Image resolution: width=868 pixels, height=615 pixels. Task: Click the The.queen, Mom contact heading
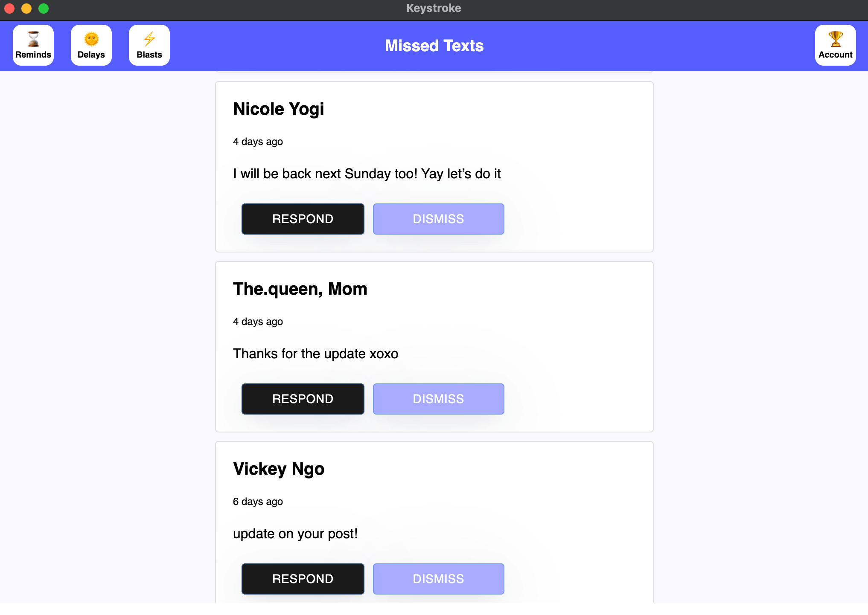300,289
